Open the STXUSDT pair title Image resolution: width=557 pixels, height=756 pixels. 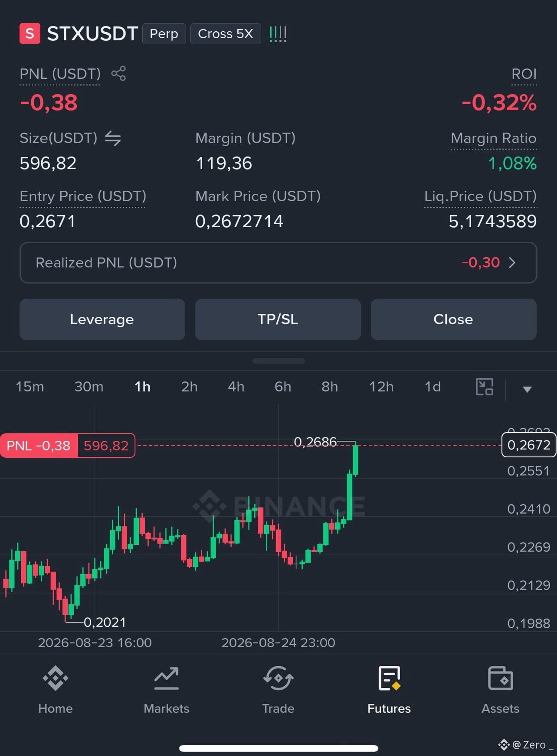point(92,34)
